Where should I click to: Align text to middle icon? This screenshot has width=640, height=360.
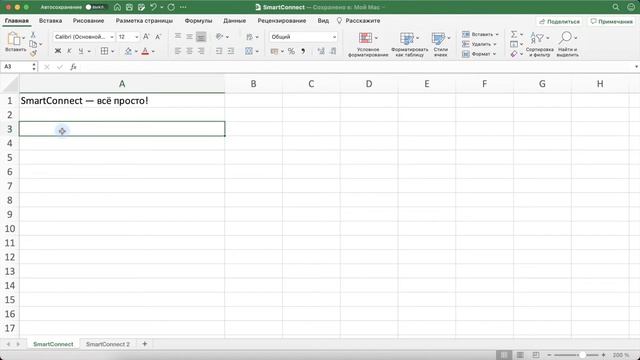189,36
